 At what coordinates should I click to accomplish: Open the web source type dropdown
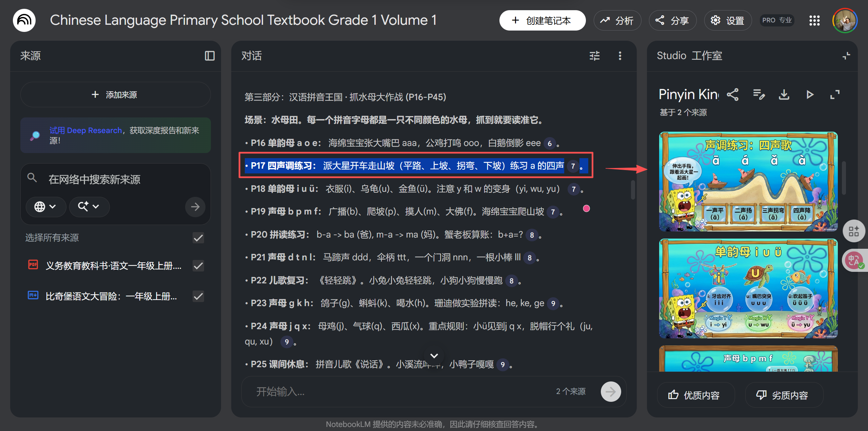pyautogui.click(x=46, y=207)
